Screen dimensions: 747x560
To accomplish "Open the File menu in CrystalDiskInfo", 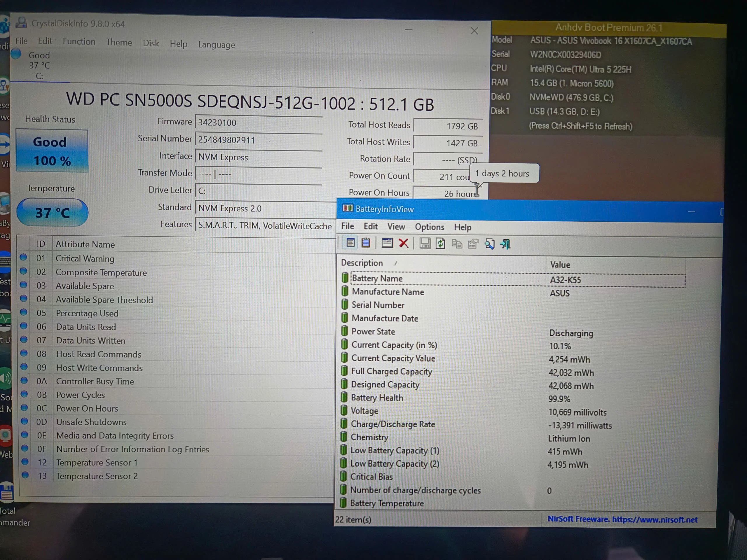I will pos(22,41).
